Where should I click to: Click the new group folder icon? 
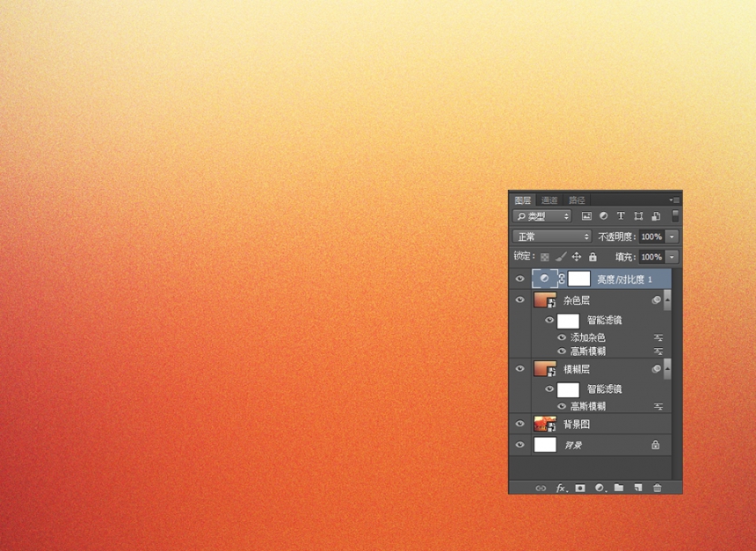coord(619,488)
